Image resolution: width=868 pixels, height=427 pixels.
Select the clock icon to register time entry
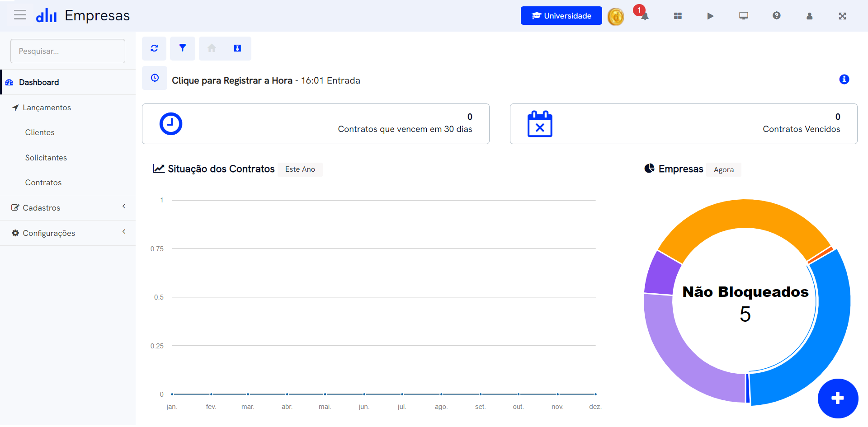coord(154,78)
